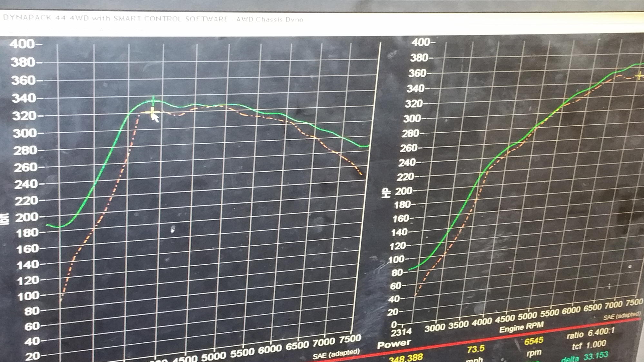Click the orange crosshair on dashed torque curve
This screenshot has height=362, width=644.
(x=152, y=112)
